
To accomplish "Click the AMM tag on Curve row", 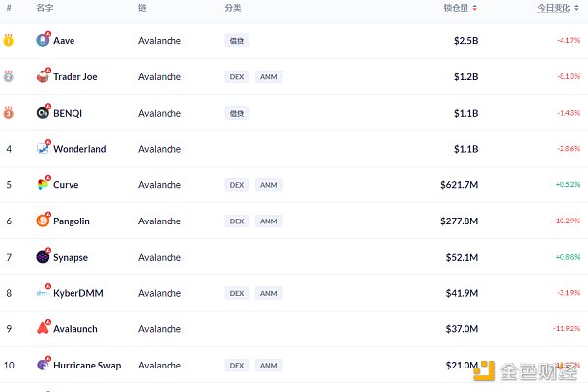I will tap(269, 184).
